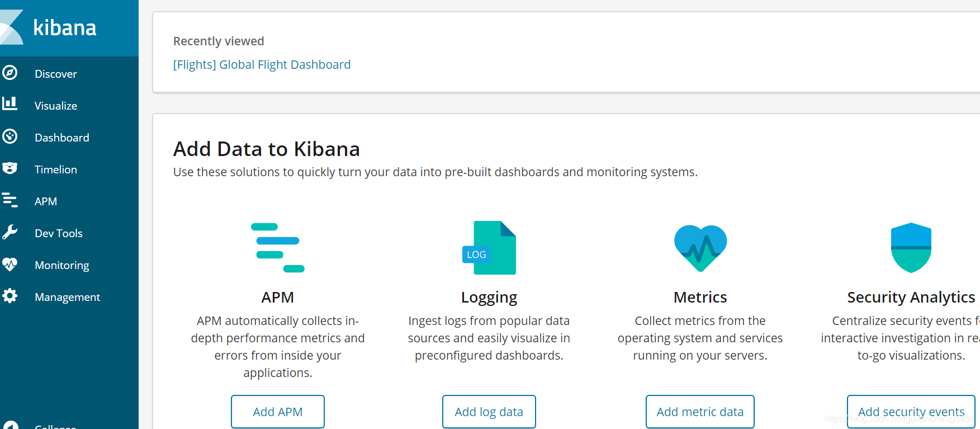Image resolution: width=980 pixels, height=429 pixels.
Task: Click 'Ingest logs from popular data' description
Action: pos(489,338)
